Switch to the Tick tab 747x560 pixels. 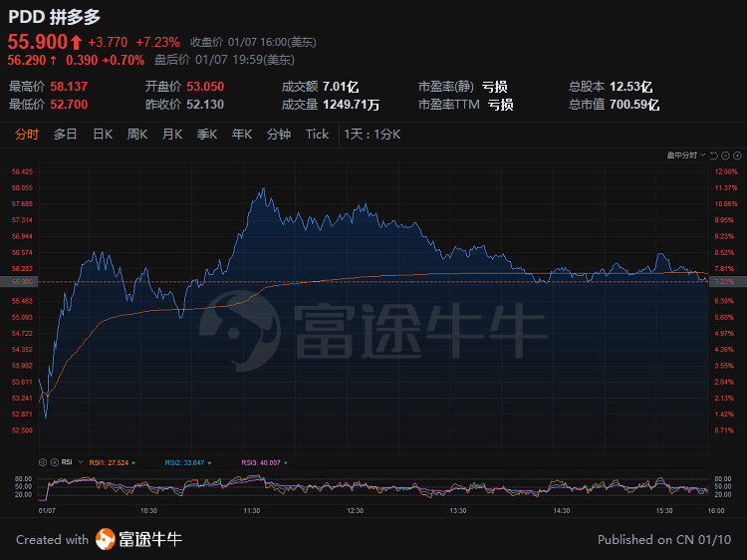tap(317, 135)
